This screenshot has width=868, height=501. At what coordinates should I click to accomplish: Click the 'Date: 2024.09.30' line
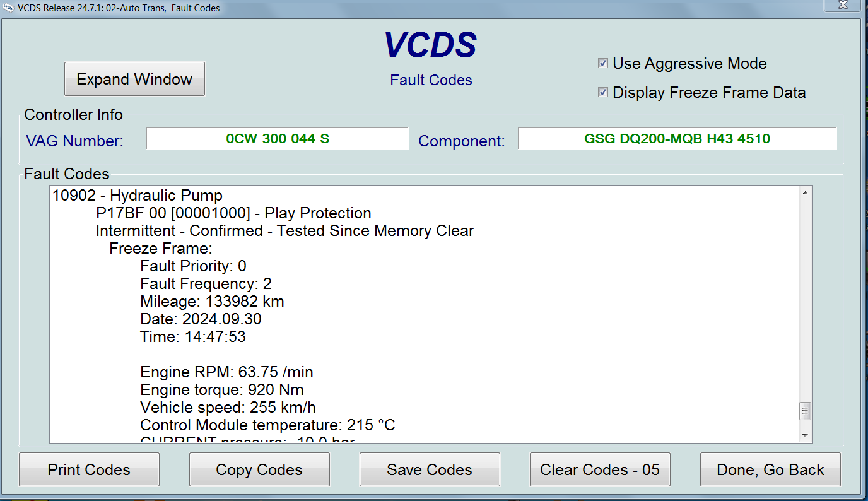(201, 319)
